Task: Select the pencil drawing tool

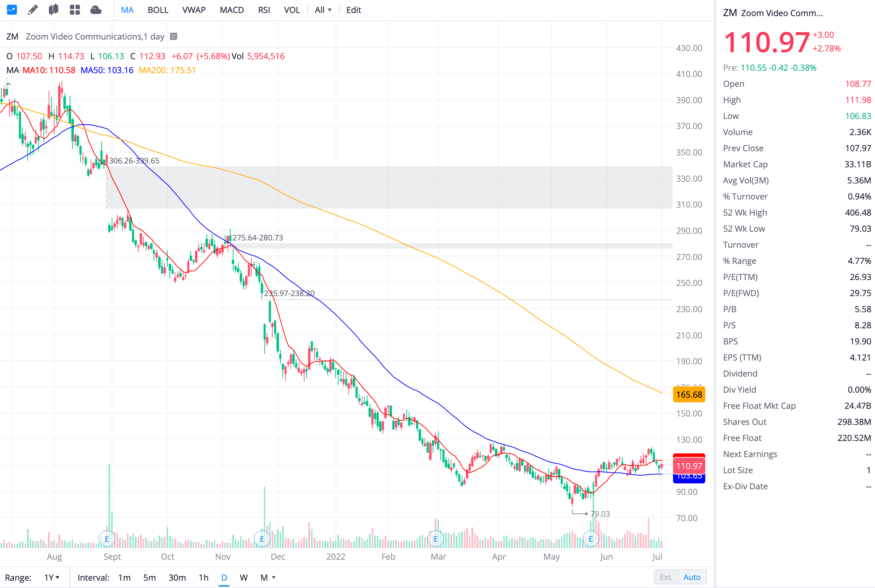Action: point(33,10)
